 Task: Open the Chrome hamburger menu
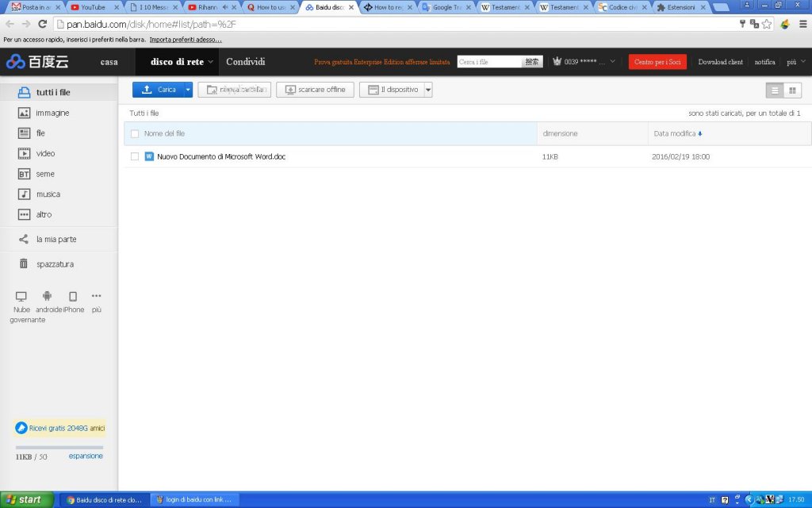click(x=803, y=24)
